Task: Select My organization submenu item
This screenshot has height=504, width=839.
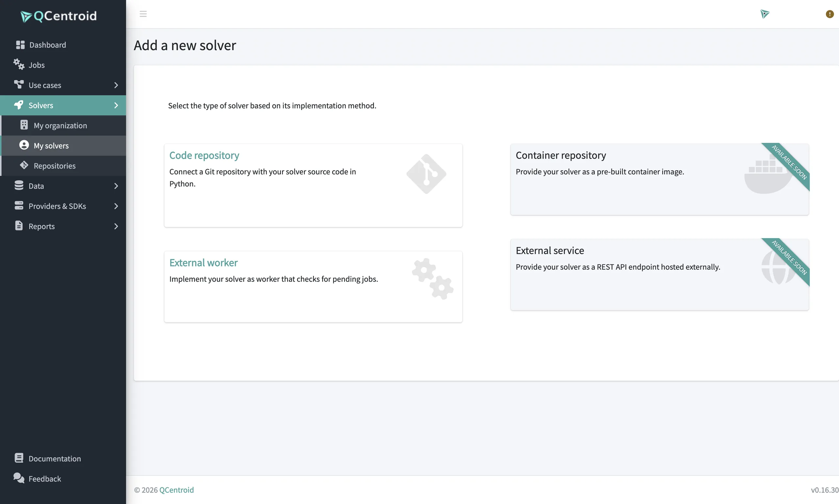Action: pos(64,126)
